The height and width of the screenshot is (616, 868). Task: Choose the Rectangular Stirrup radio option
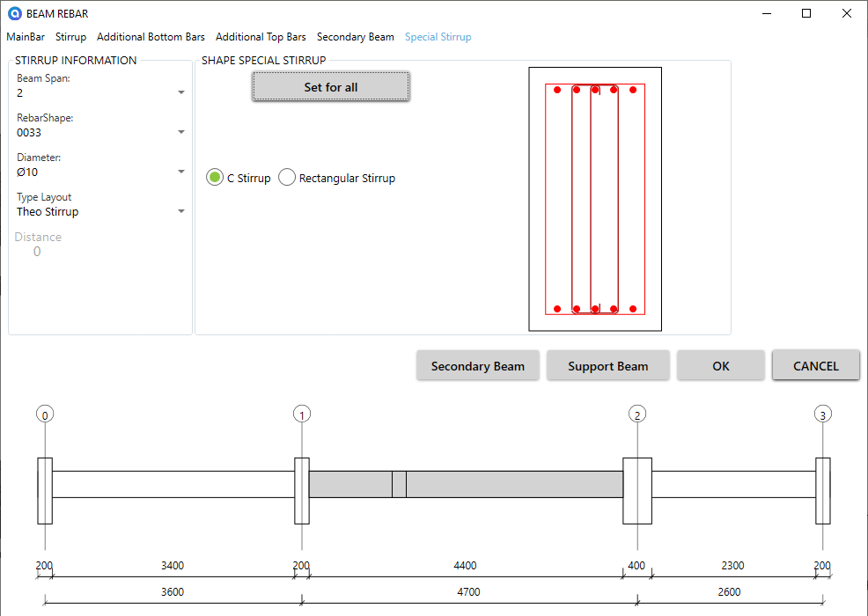point(336,178)
